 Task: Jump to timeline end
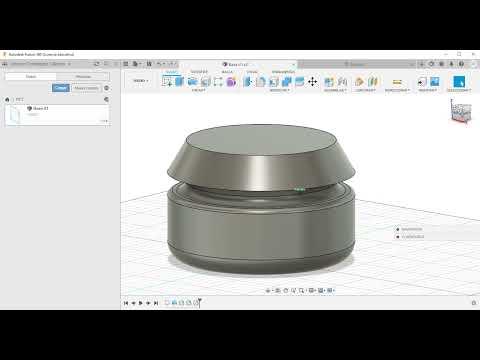pyautogui.click(x=156, y=303)
